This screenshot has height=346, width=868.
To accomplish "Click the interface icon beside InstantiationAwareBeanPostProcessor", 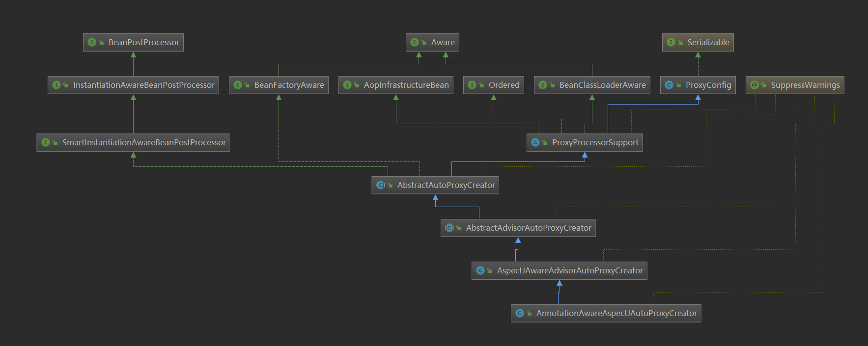I will 56,85.
